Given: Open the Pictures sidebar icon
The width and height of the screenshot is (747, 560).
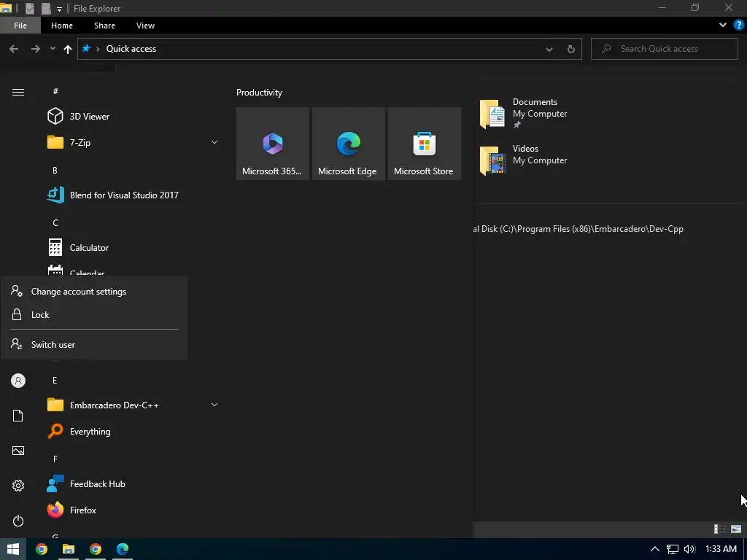Looking at the screenshot, I should pos(18,451).
